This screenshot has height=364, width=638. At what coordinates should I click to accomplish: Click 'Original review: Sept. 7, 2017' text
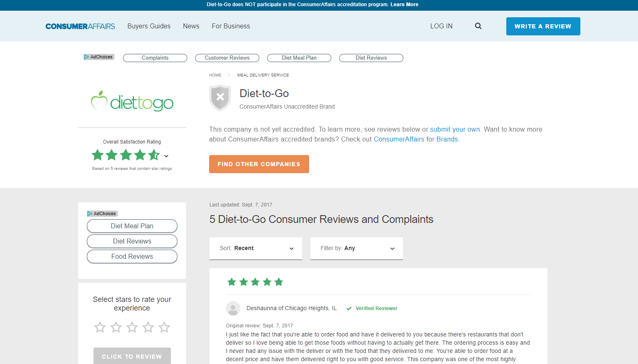pos(259,326)
